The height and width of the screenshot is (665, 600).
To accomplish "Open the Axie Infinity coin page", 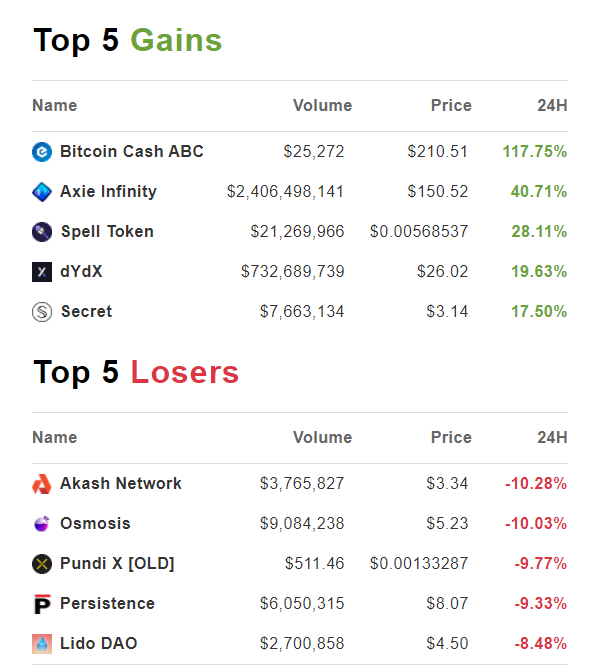I will (108, 192).
